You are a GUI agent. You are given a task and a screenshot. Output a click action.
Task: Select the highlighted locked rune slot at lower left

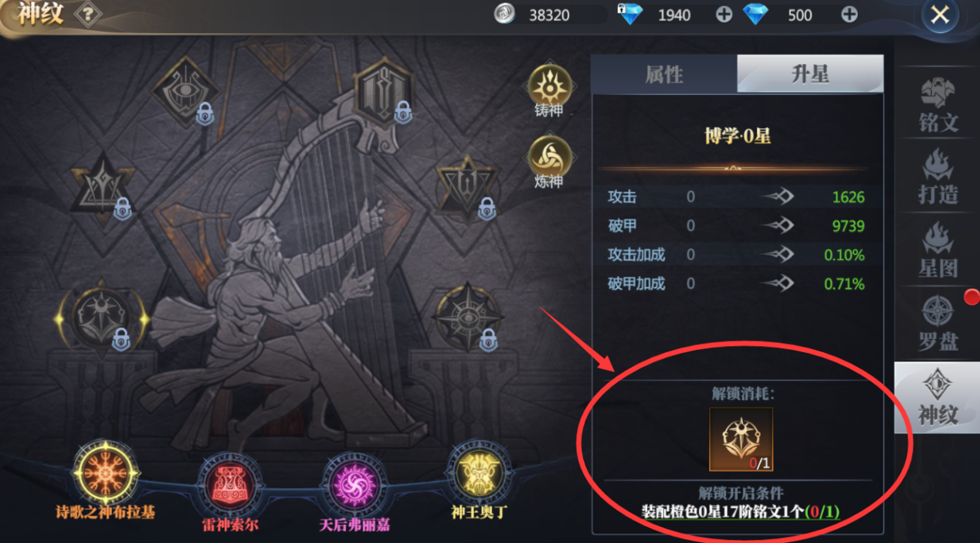coord(100,318)
